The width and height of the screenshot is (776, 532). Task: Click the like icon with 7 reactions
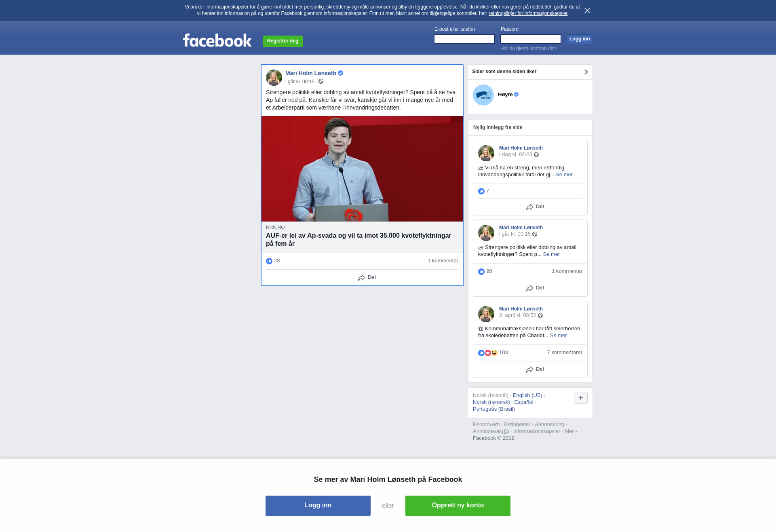pos(481,191)
